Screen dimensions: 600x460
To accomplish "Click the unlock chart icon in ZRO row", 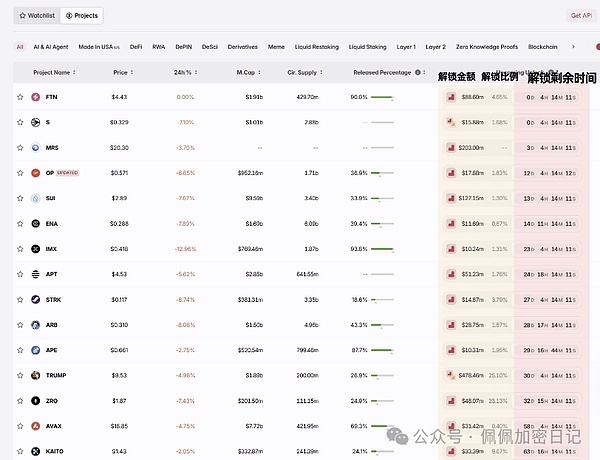I will coord(451,400).
